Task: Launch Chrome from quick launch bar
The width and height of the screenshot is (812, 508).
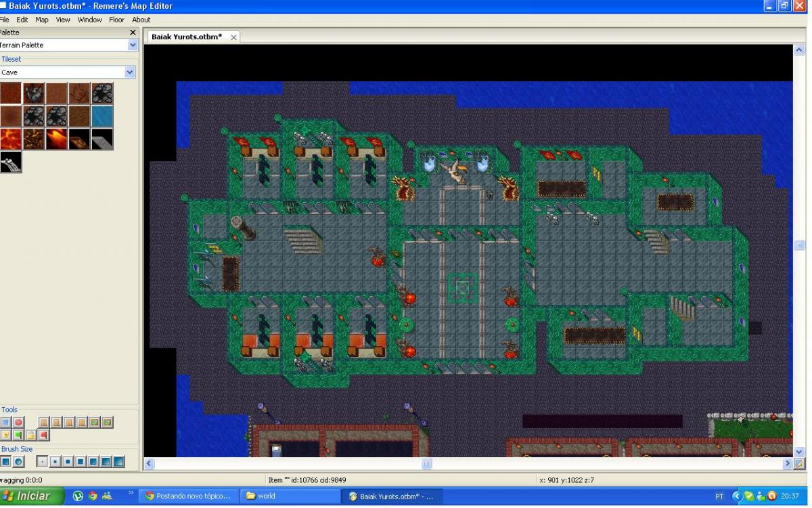Action: 93,496
